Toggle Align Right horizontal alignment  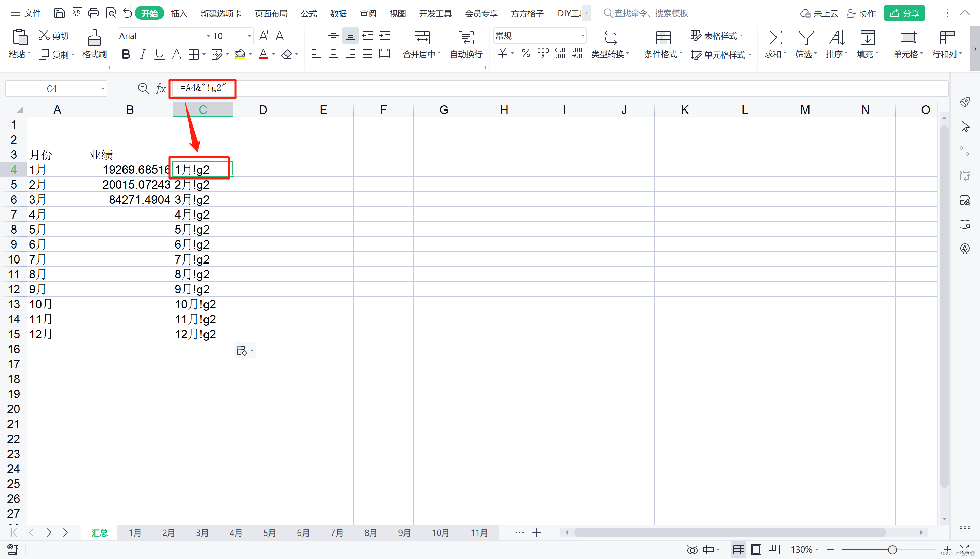350,53
